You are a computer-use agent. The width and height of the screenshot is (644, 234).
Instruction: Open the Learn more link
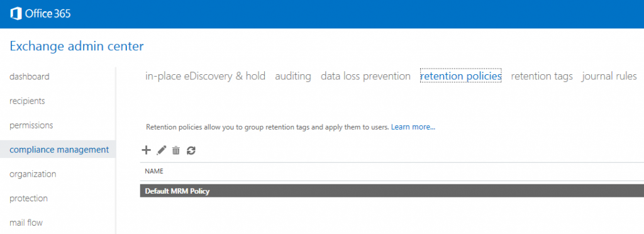[413, 127]
